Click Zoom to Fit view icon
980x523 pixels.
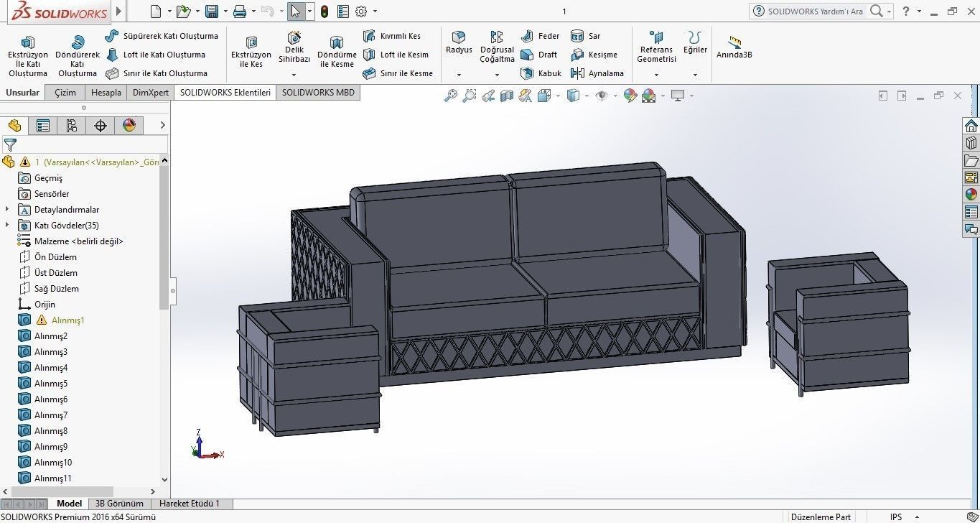(451, 96)
